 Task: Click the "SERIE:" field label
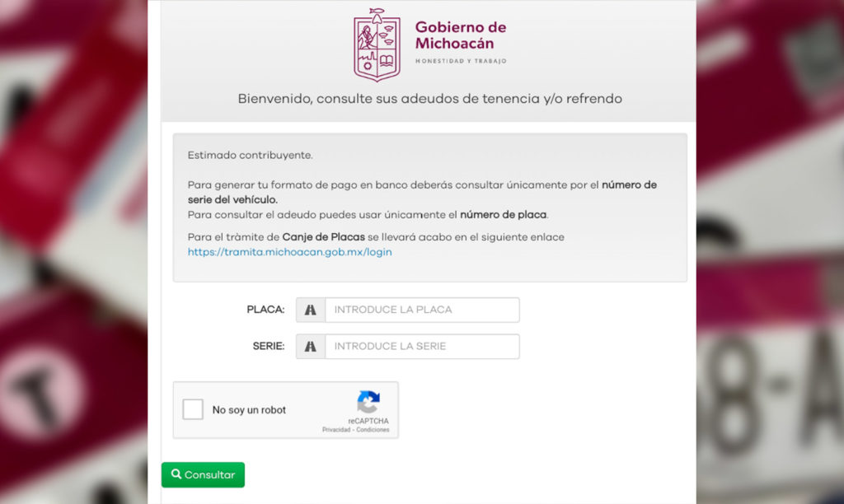coord(268,347)
